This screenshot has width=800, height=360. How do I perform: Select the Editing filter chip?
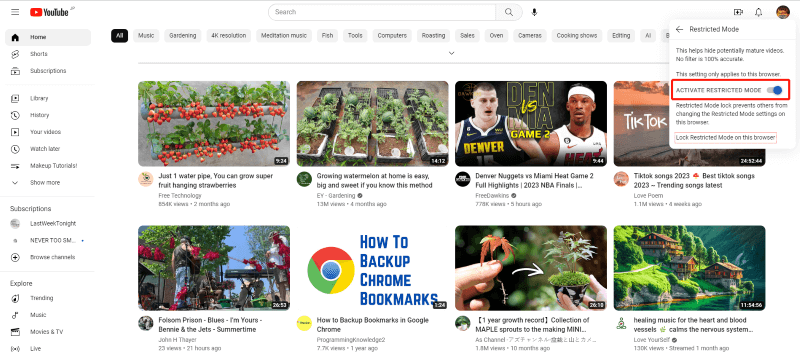click(x=621, y=36)
